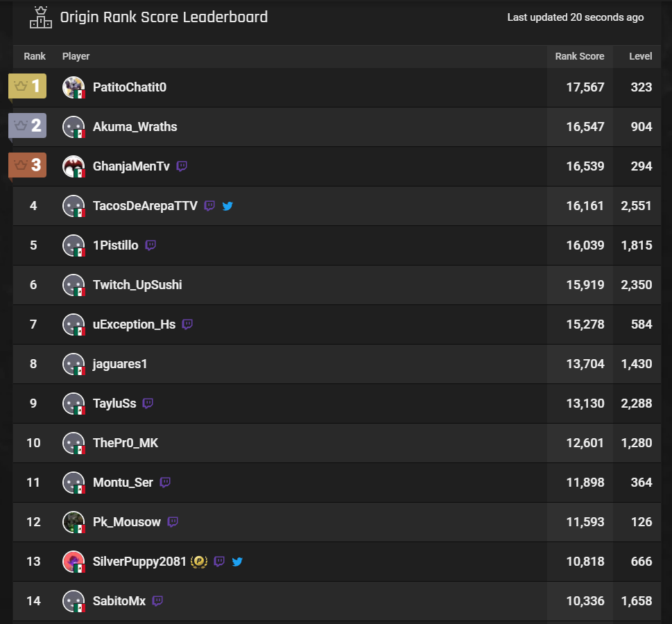Open uException_Hs Twitch stream icon
The height and width of the screenshot is (624, 672).
187,324
